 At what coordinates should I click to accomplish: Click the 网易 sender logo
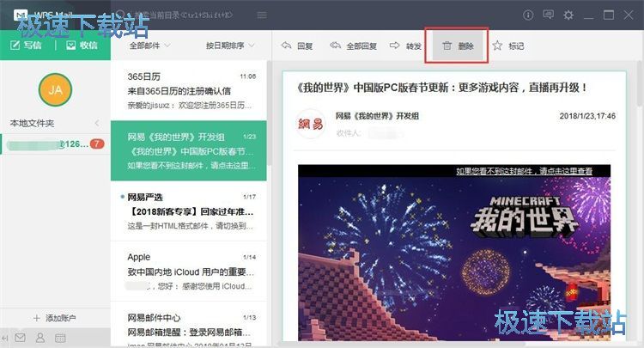311,123
